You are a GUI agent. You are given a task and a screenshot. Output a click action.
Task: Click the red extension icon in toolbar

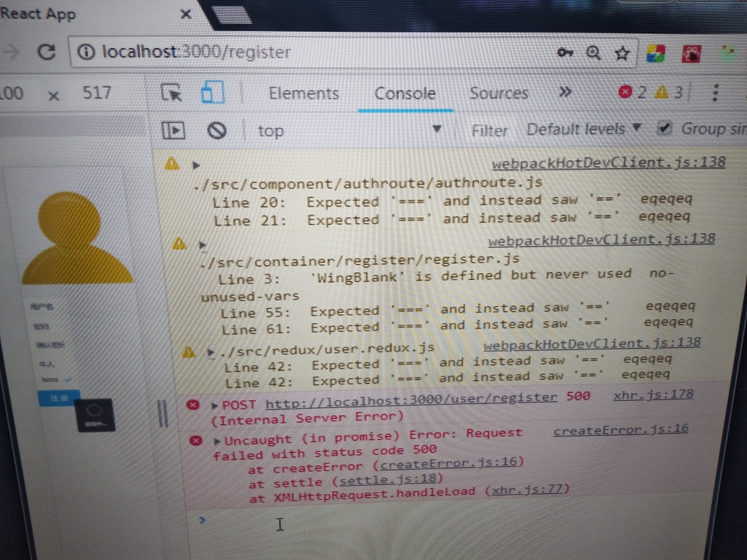[691, 54]
